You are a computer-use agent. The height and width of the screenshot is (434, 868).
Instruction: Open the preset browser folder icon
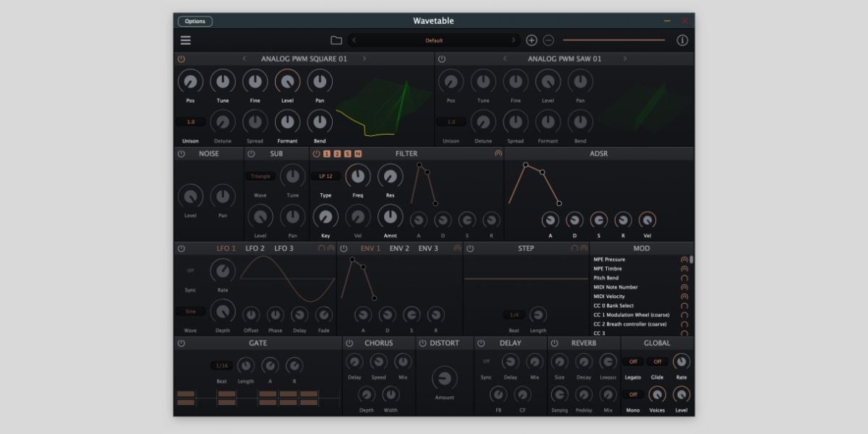pos(336,41)
